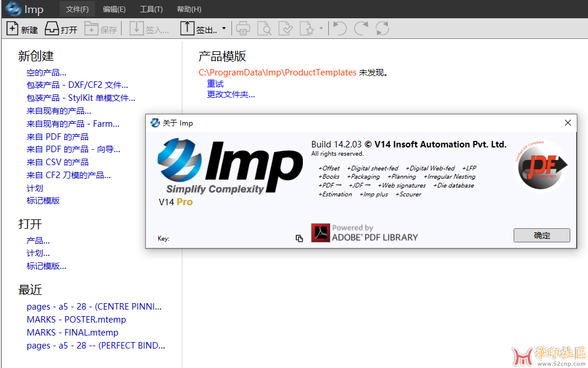Click 标记模版 link under 新创建

(x=43, y=201)
